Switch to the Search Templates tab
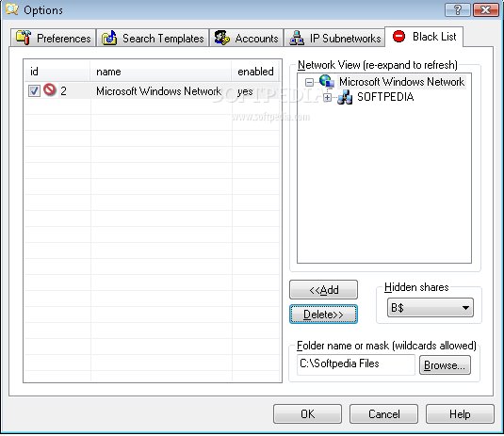Image resolution: width=504 pixels, height=436 pixels. (x=153, y=38)
